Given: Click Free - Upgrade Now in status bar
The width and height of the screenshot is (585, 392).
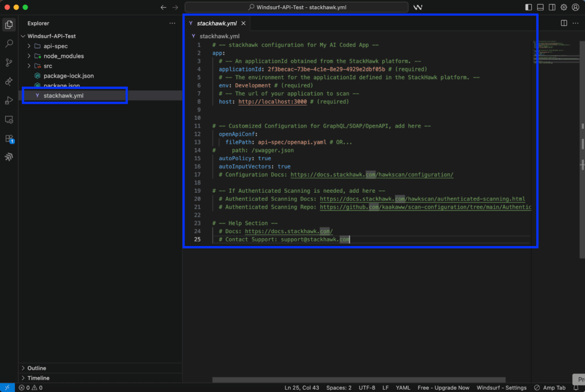Looking at the screenshot, I should click(443, 387).
